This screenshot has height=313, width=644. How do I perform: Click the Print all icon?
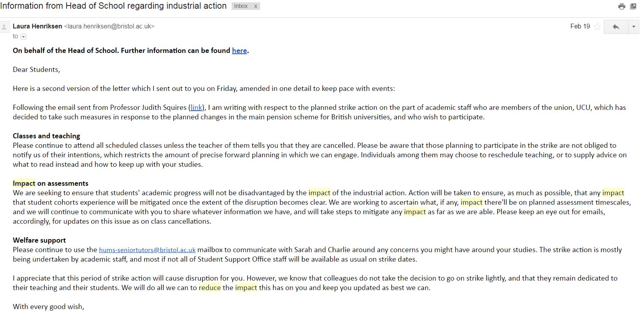click(x=622, y=6)
